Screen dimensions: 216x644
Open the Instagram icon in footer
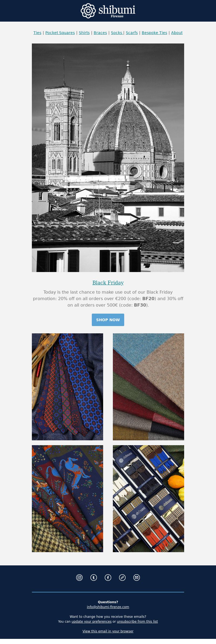(x=79, y=578)
